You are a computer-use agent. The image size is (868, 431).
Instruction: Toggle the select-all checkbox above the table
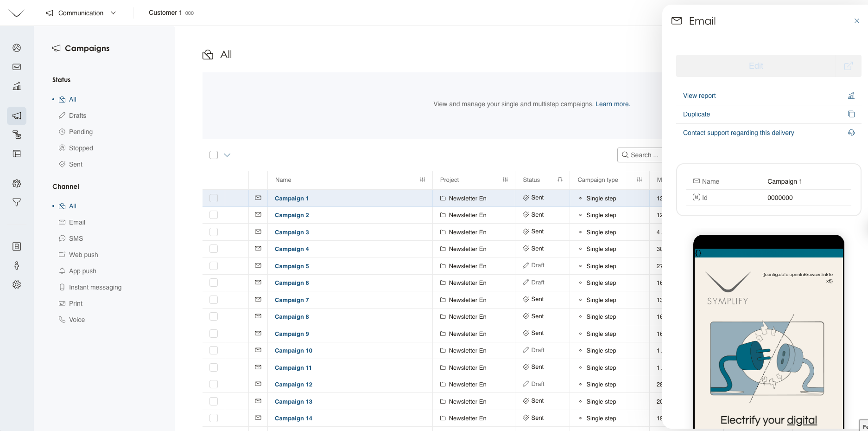coord(214,155)
